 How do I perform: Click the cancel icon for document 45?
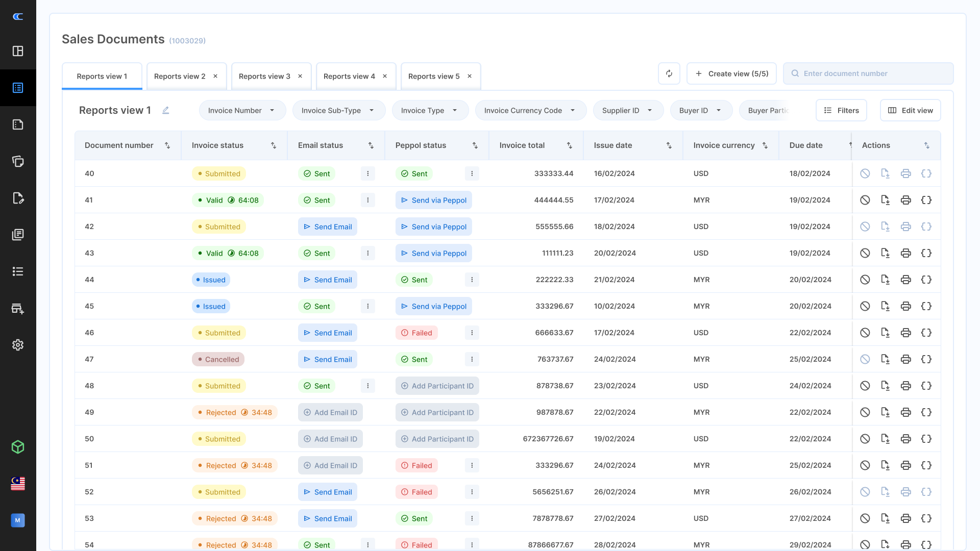865,306
